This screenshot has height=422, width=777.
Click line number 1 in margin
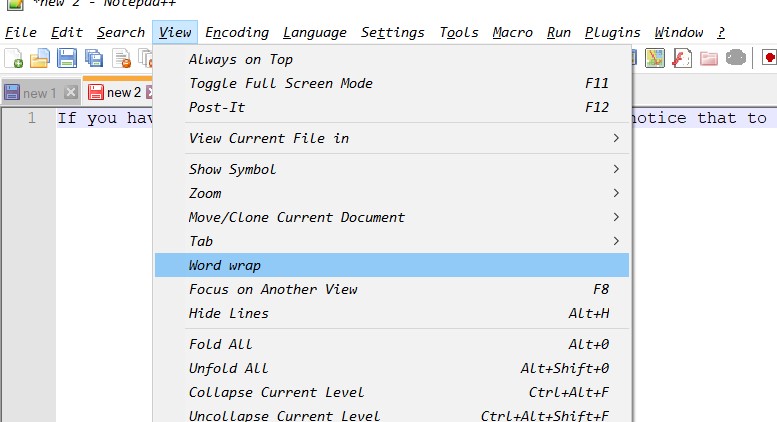(x=31, y=118)
